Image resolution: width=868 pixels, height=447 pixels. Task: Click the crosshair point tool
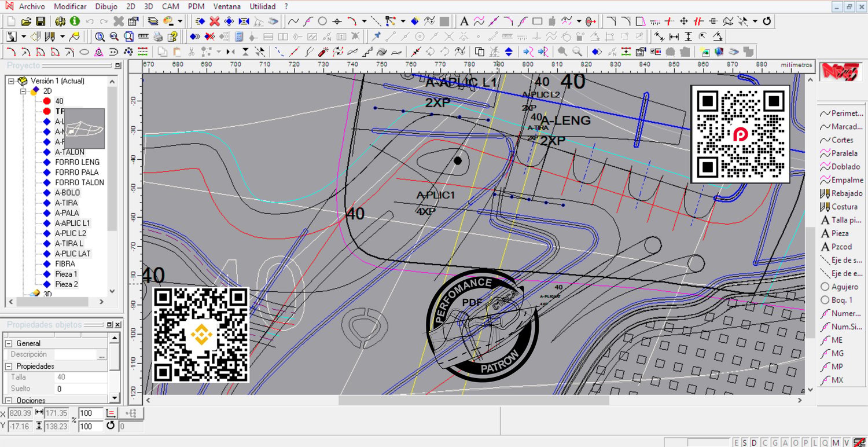[337, 21]
